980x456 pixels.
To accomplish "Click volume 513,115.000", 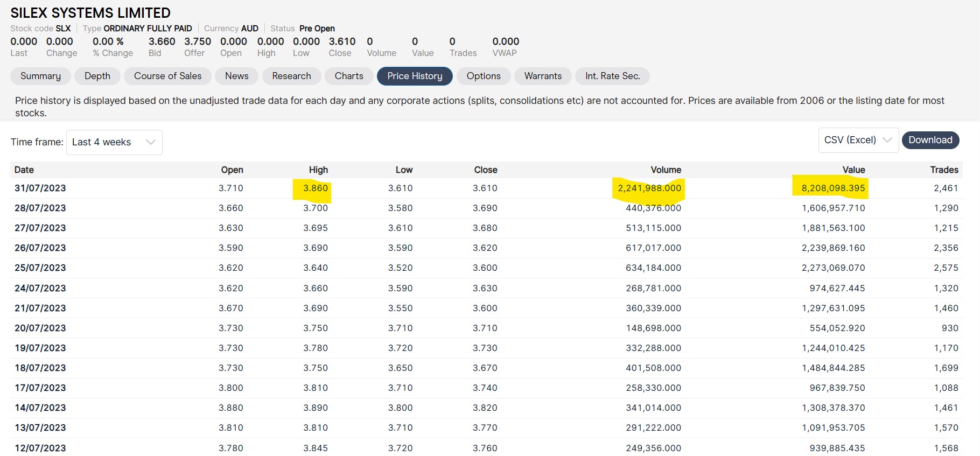I will (x=653, y=228).
